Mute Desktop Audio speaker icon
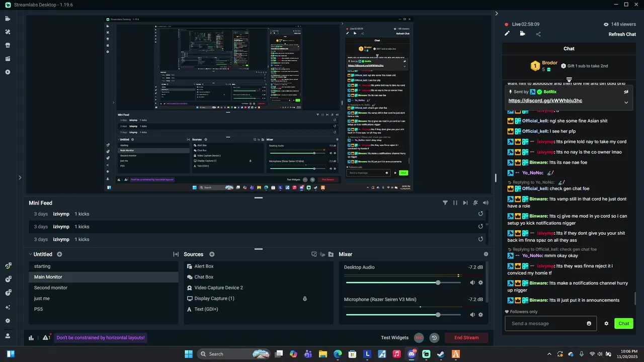The height and width of the screenshot is (362, 644). pyautogui.click(x=472, y=283)
